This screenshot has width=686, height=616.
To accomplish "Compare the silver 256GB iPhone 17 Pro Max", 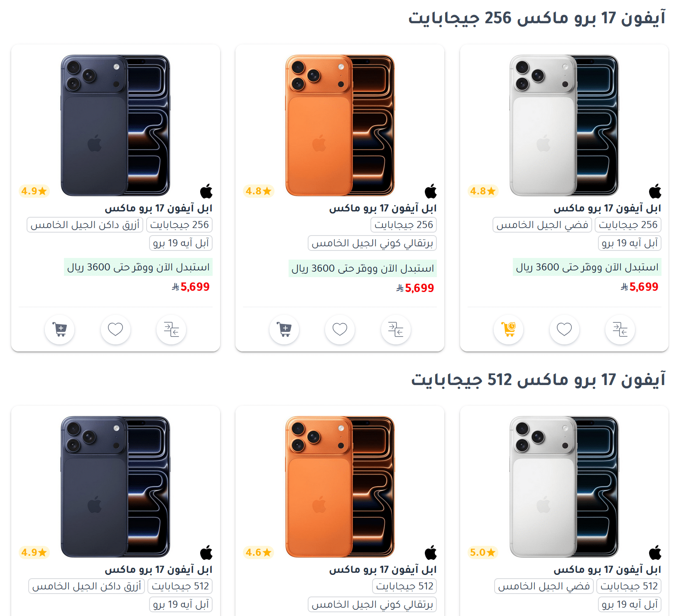I will tap(620, 329).
